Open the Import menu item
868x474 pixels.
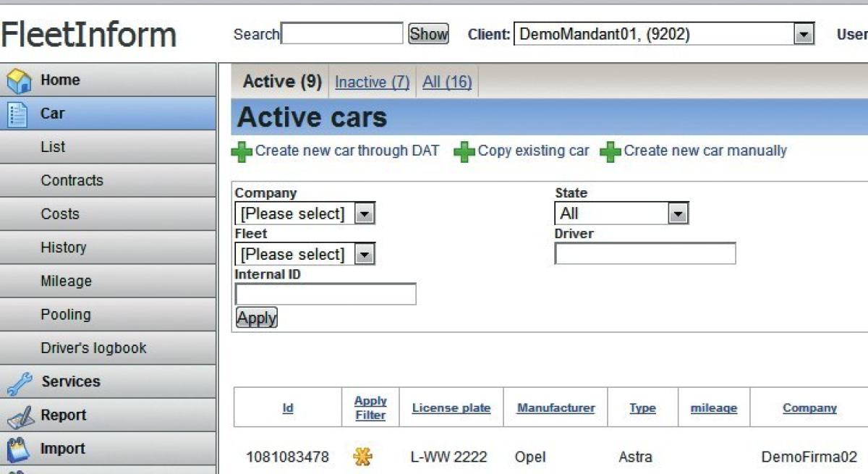(108, 449)
